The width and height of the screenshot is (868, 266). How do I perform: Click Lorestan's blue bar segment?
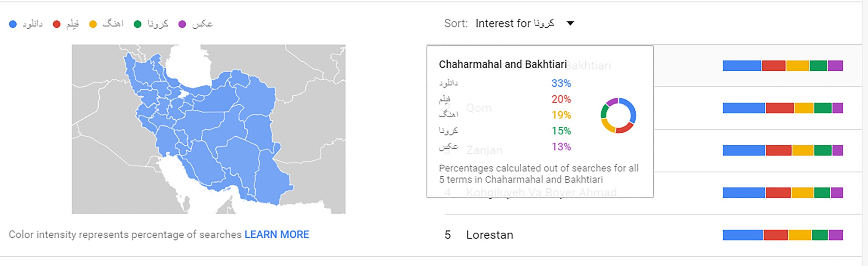[x=743, y=235]
